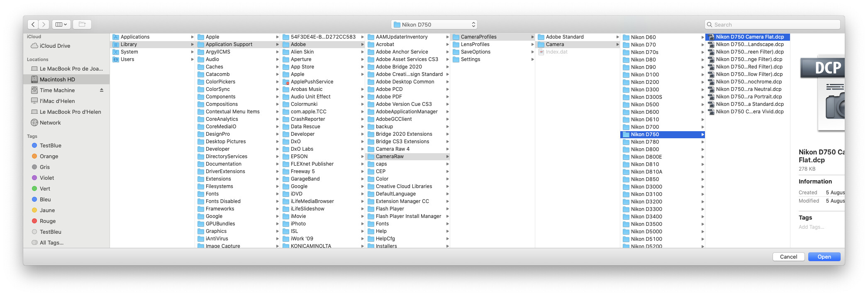Open the LensProfiles folder
The width and height of the screenshot is (868, 296).
tap(475, 44)
